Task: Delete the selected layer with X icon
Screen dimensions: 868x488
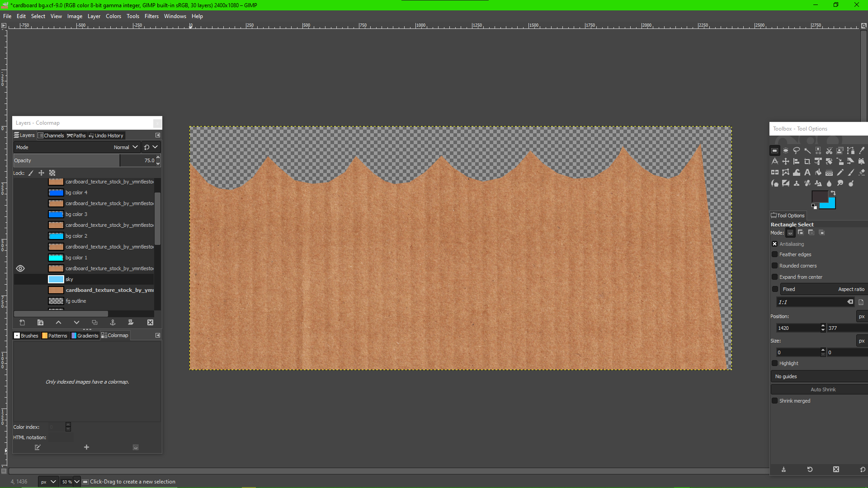Action: pyautogui.click(x=150, y=322)
